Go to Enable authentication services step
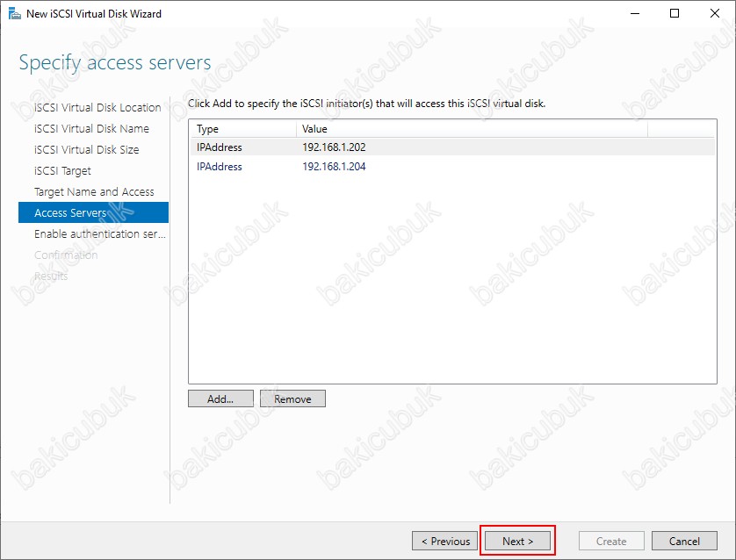The width and height of the screenshot is (736, 560). coord(100,233)
